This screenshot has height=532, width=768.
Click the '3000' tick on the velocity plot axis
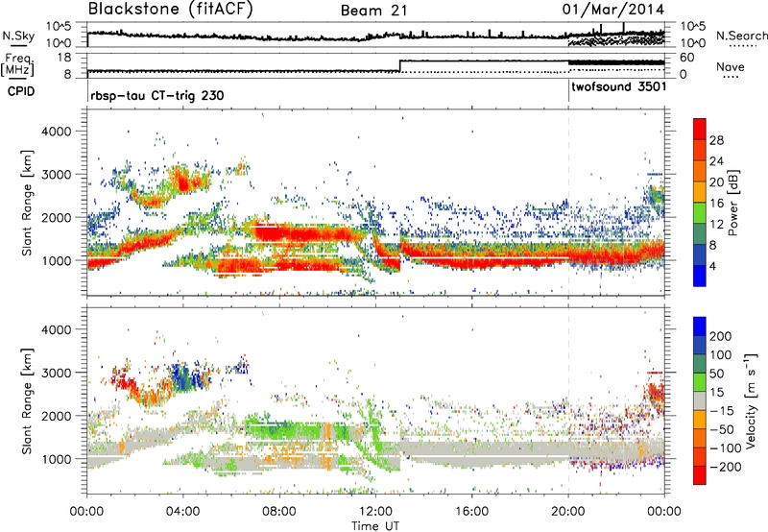point(56,373)
